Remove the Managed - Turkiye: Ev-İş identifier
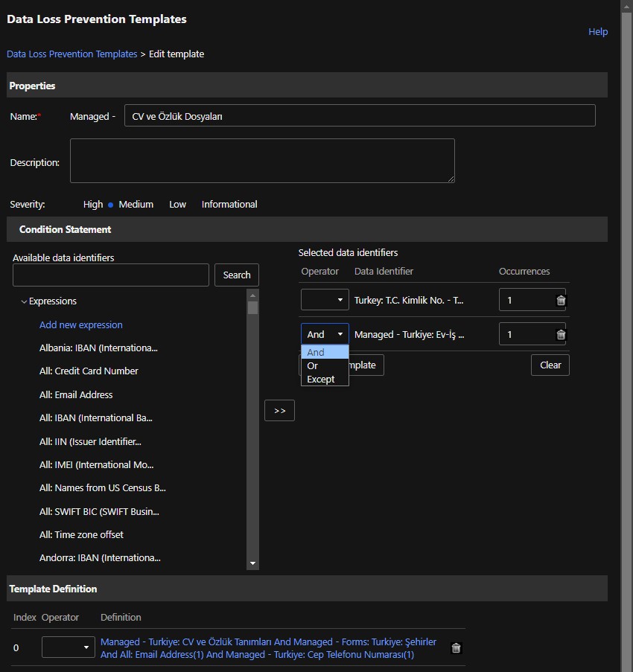 [x=561, y=335]
